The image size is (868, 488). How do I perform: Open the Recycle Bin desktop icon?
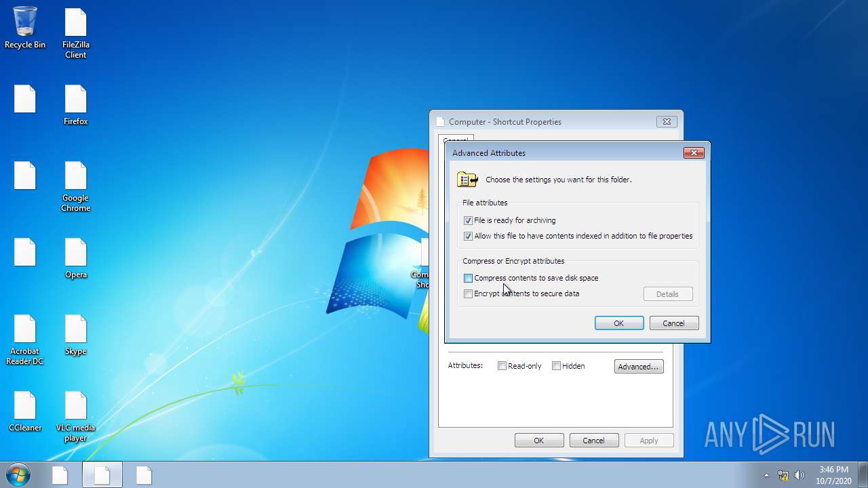[25, 28]
